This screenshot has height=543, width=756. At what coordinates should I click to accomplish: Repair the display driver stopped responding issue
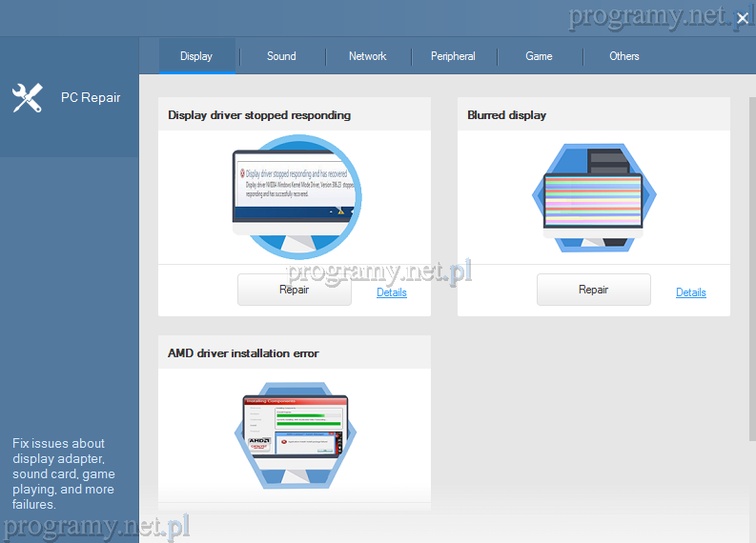(295, 290)
